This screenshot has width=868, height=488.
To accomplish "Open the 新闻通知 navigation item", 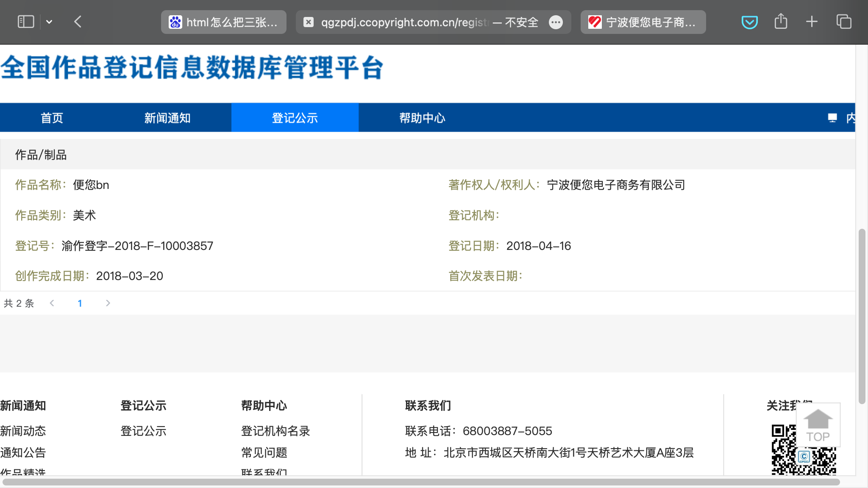I will point(167,118).
